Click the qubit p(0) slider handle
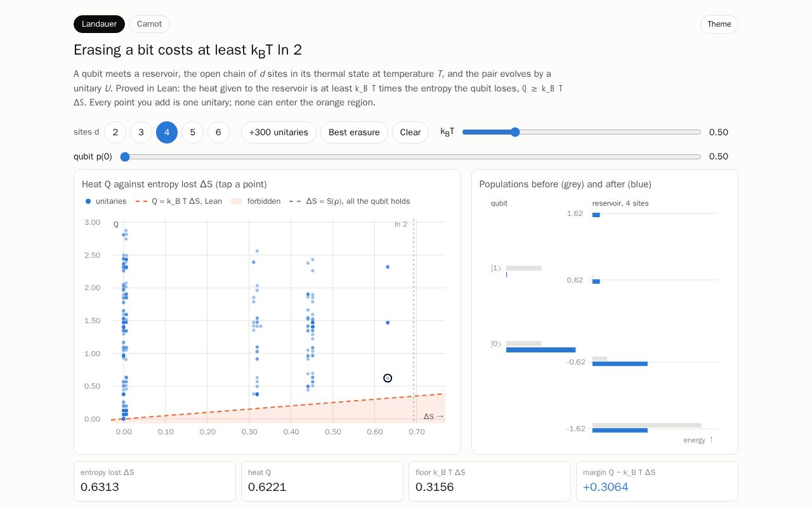 (x=125, y=157)
